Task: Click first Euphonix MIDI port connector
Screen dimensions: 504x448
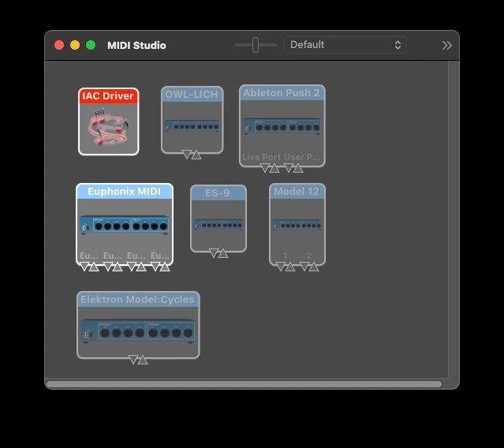Action: 89,267
